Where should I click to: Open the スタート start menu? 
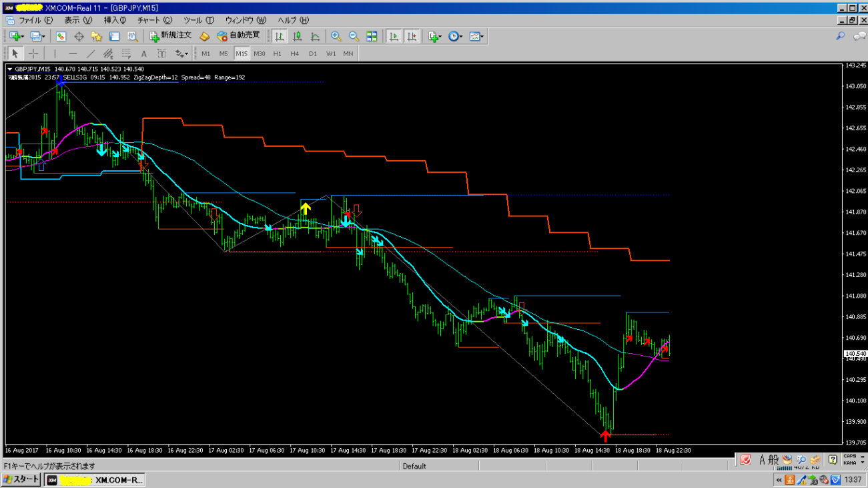pyautogui.click(x=21, y=480)
